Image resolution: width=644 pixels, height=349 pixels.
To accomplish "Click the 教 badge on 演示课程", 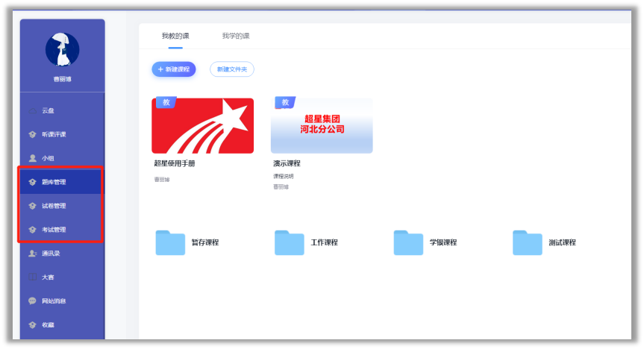I will point(285,102).
